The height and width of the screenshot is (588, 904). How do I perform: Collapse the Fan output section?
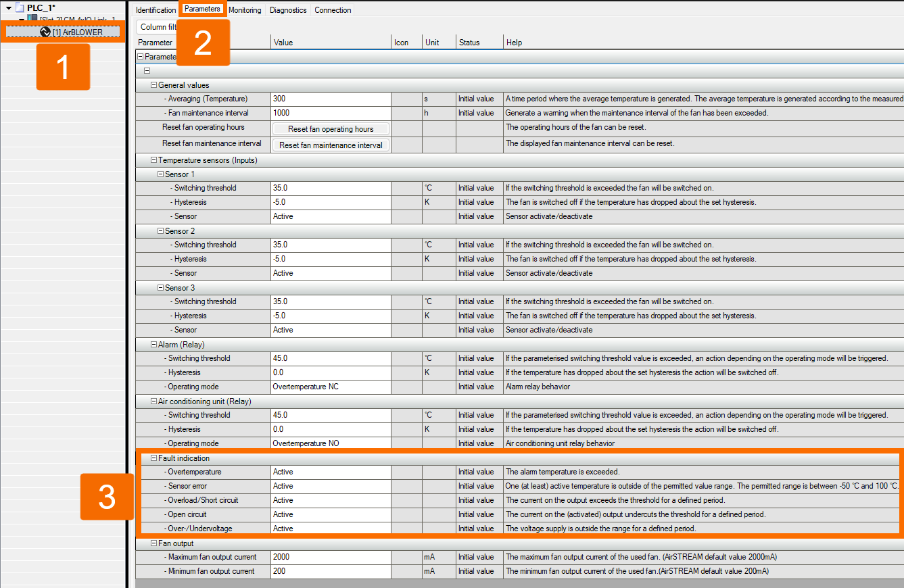(x=153, y=543)
